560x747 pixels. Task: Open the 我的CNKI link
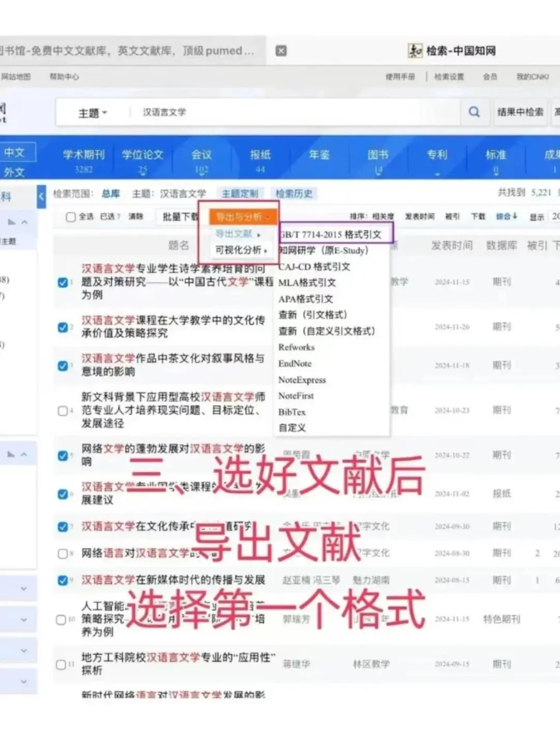point(533,77)
